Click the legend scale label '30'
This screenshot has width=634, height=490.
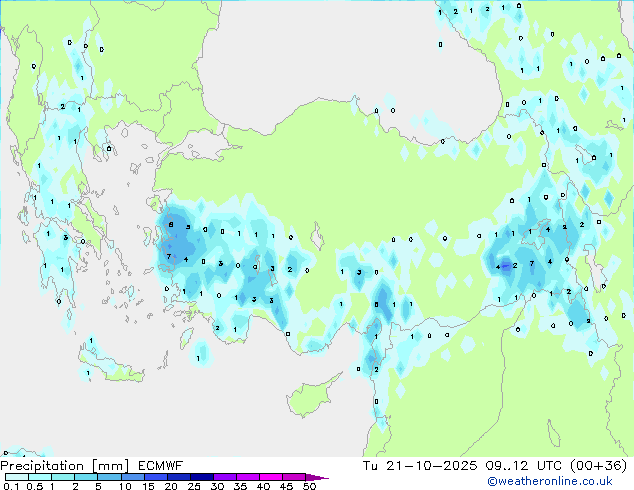click(x=217, y=486)
